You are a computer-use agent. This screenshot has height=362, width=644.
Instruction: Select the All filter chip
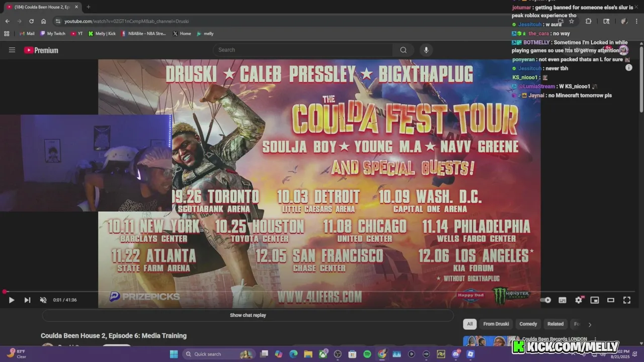[x=470, y=324]
